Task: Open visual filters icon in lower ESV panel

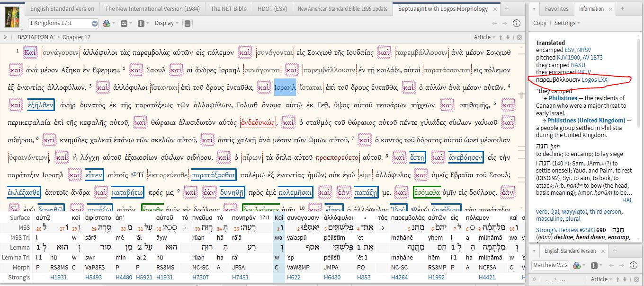Action: click(577, 265)
